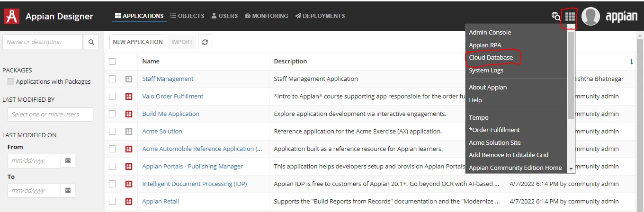Check the Valo Order Fulfillment row checkbox
The width and height of the screenshot is (644, 212).
[112, 97]
